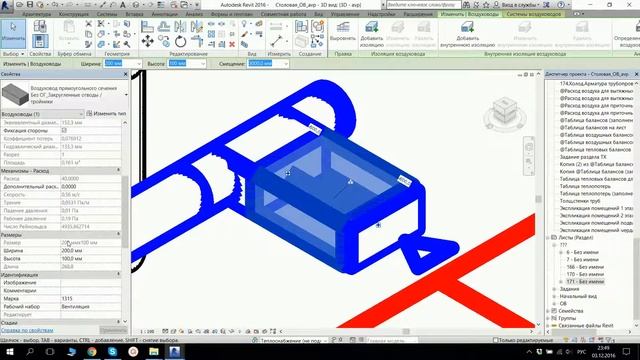Collapse the Листы (Раздел) tree node

548,238
